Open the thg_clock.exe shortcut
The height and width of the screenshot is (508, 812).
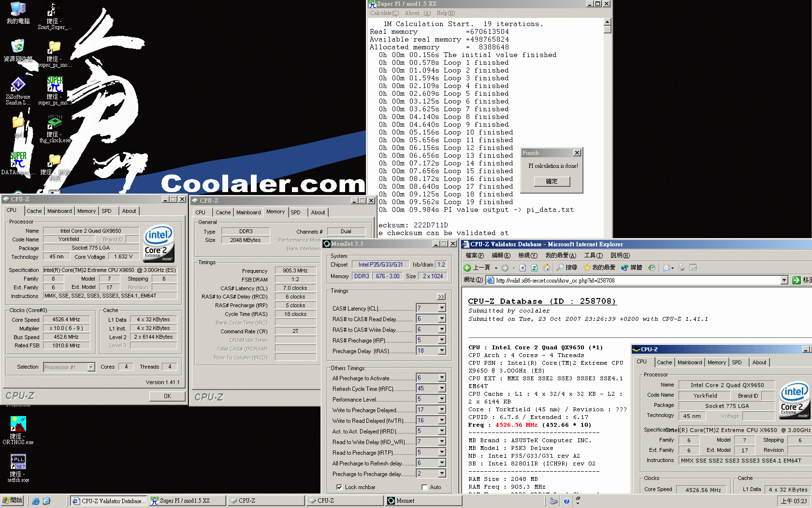tap(55, 128)
